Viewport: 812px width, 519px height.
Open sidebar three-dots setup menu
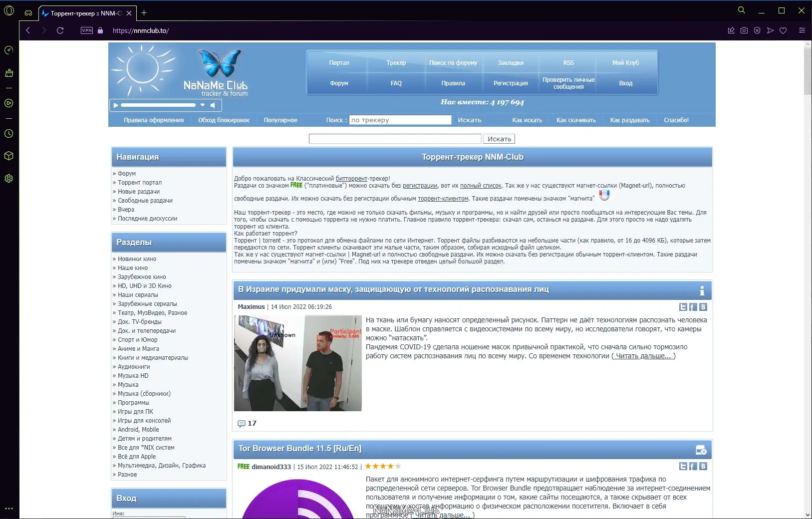pyautogui.click(x=8, y=509)
